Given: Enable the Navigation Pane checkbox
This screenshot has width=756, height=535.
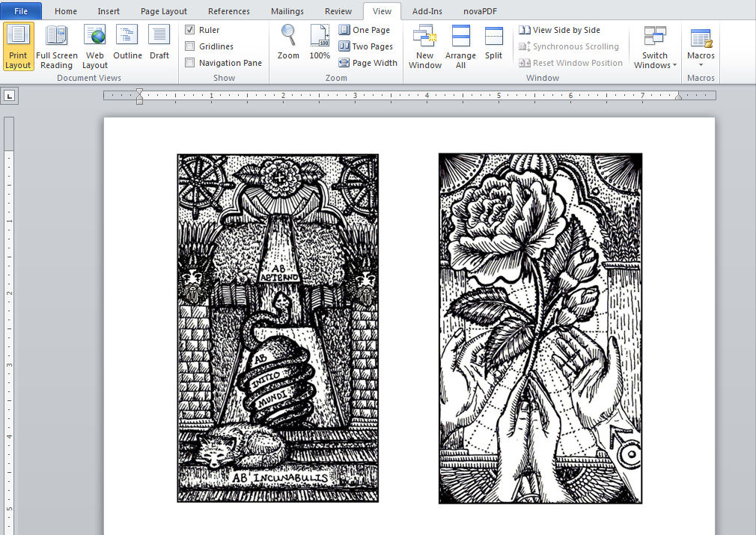Looking at the screenshot, I should [x=190, y=63].
